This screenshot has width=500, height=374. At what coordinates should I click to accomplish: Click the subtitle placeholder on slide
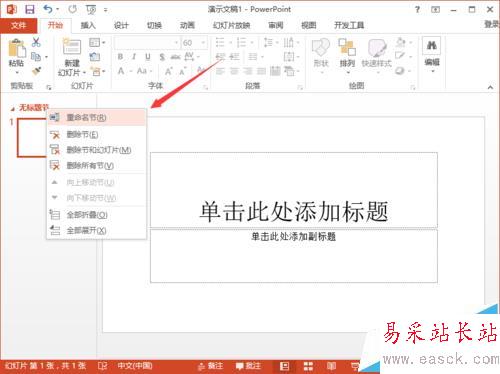294,256
